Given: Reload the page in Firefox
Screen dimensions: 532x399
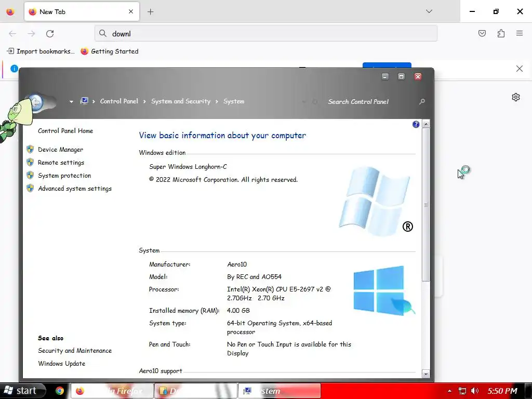Looking at the screenshot, I should click(50, 34).
